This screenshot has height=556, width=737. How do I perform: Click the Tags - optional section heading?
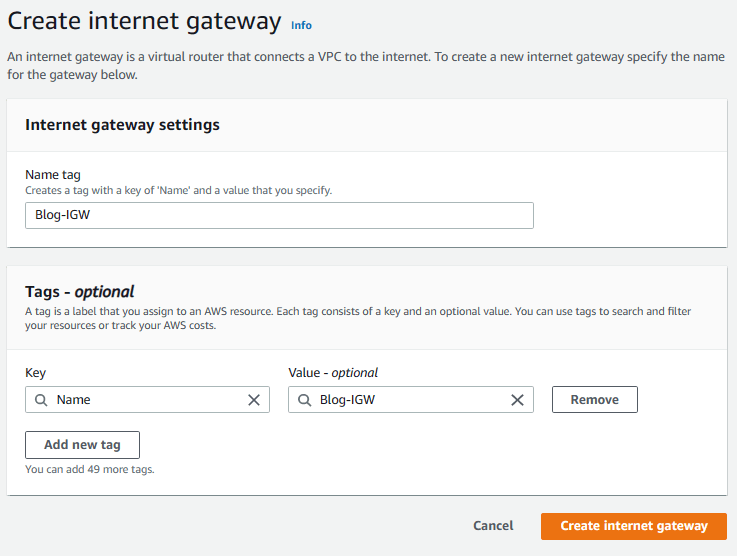[79, 292]
